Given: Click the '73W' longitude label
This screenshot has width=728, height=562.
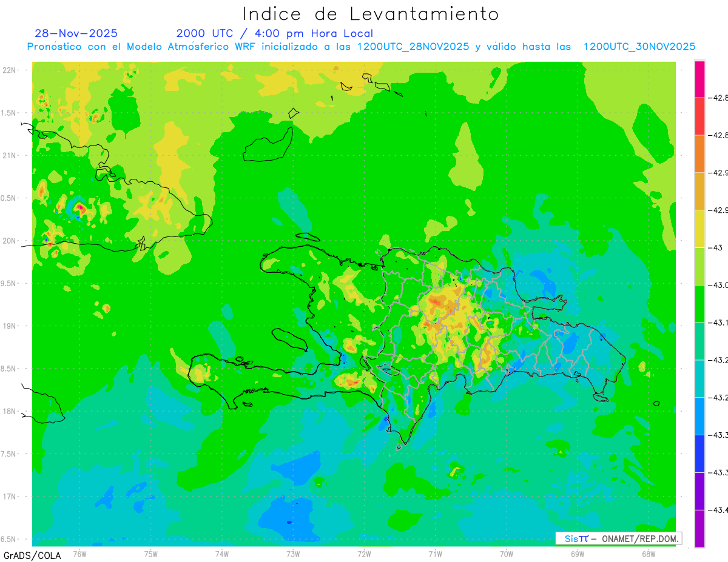Looking at the screenshot, I should [293, 554].
